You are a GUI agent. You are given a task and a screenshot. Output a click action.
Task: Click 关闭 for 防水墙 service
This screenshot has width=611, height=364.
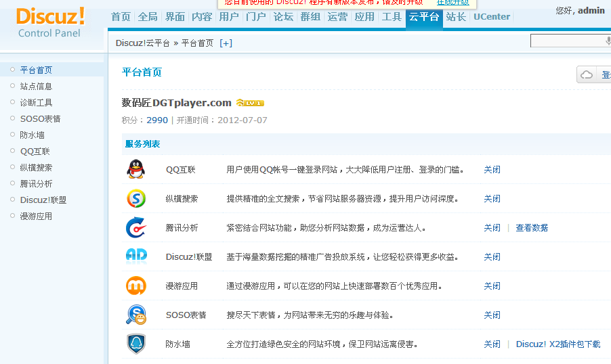tap(492, 344)
